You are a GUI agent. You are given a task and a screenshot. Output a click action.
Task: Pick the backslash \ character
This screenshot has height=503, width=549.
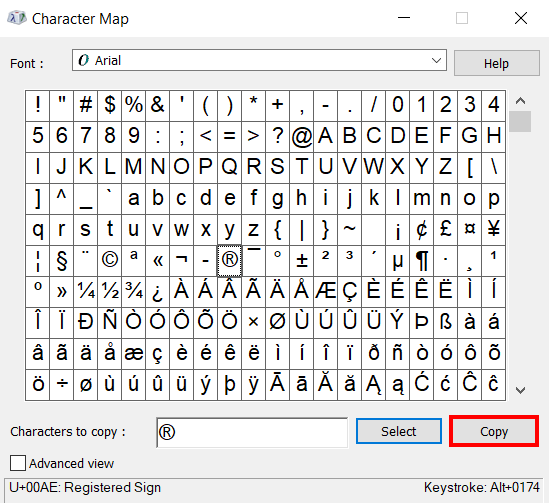[493, 167]
